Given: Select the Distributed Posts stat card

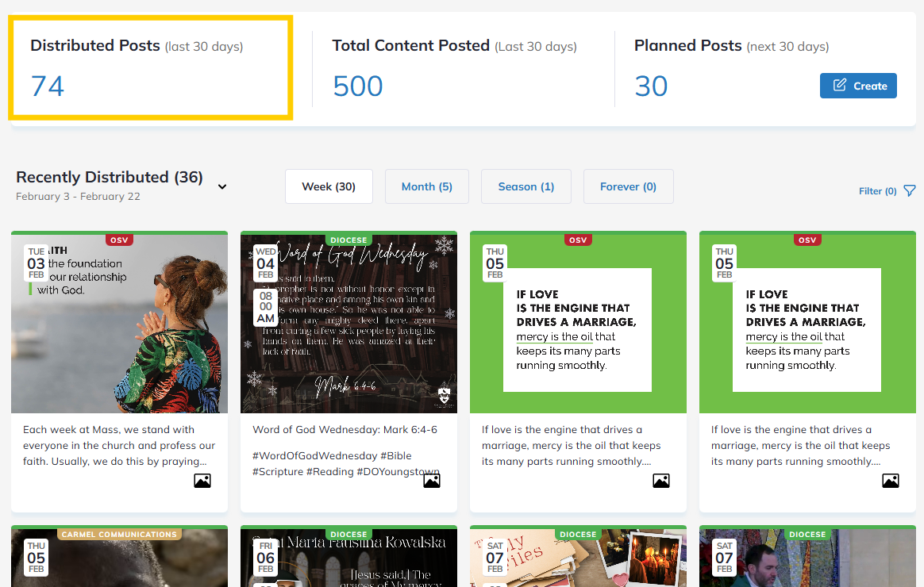Looking at the screenshot, I should (x=151, y=68).
